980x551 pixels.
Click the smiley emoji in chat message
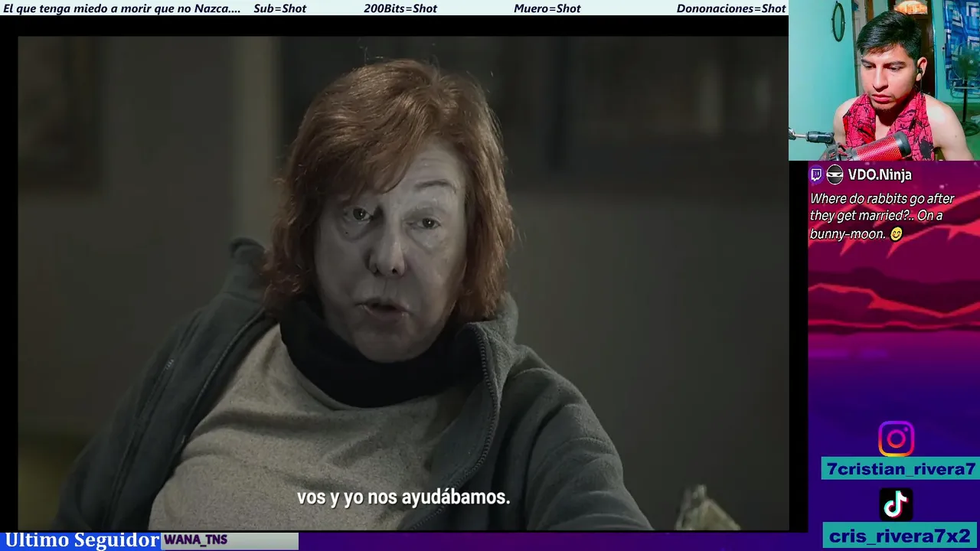click(x=896, y=234)
